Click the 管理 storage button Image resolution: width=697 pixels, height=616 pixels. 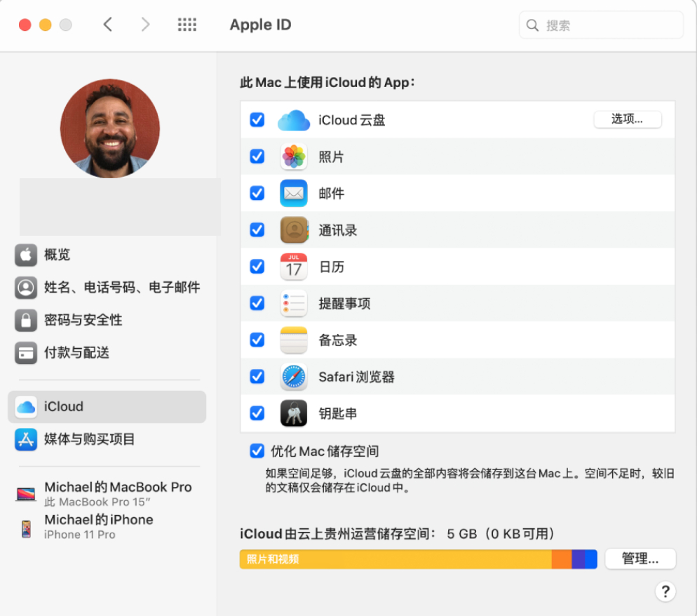(x=640, y=559)
